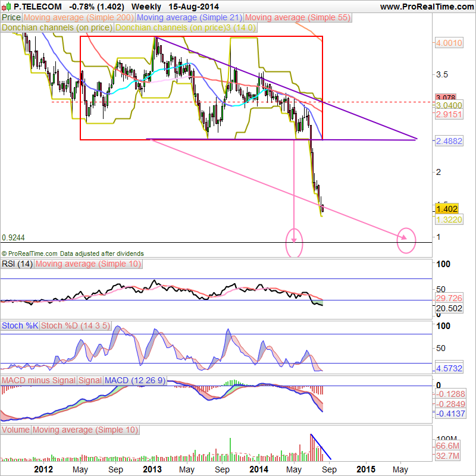Click the 4.0010 price tag

[449, 43]
